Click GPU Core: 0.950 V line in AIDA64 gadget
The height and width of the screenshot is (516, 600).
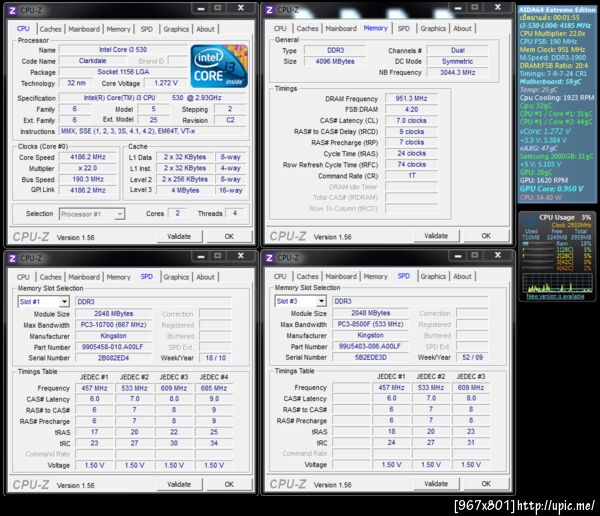pyautogui.click(x=551, y=189)
